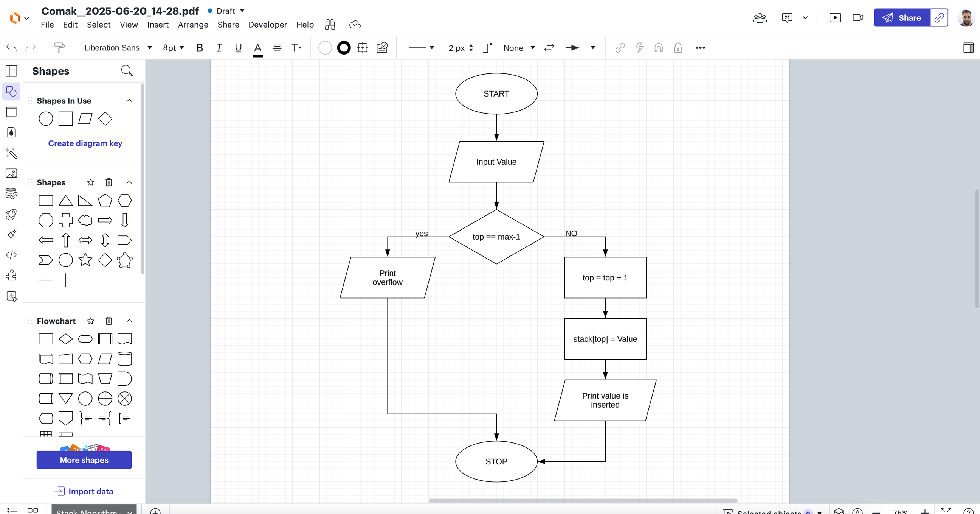Click the More shapes button
The image size is (980, 514).
point(84,459)
